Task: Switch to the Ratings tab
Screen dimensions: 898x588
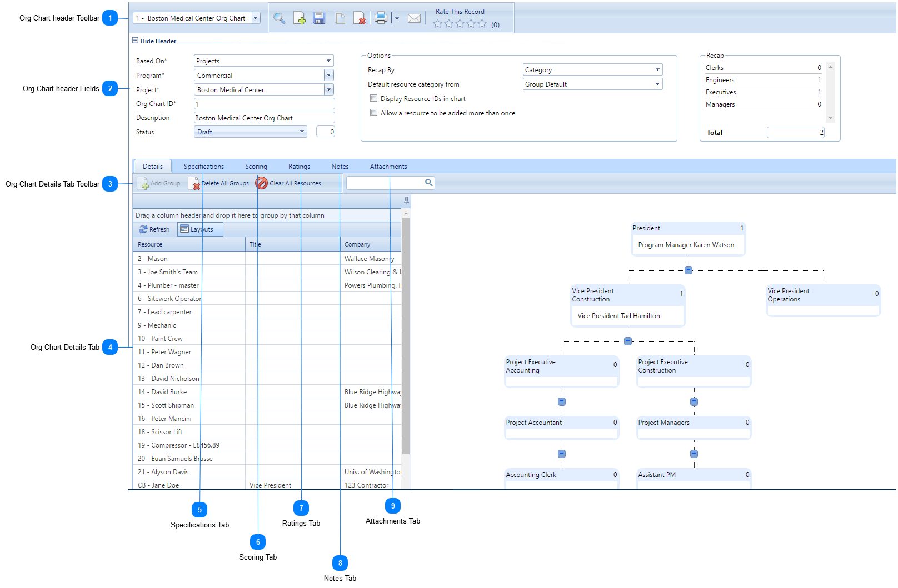Action: tap(300, 167)
